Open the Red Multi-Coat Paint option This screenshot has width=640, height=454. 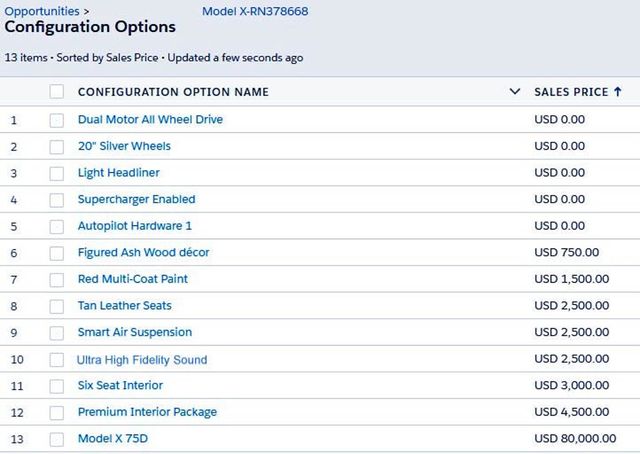tap(133, 279)
